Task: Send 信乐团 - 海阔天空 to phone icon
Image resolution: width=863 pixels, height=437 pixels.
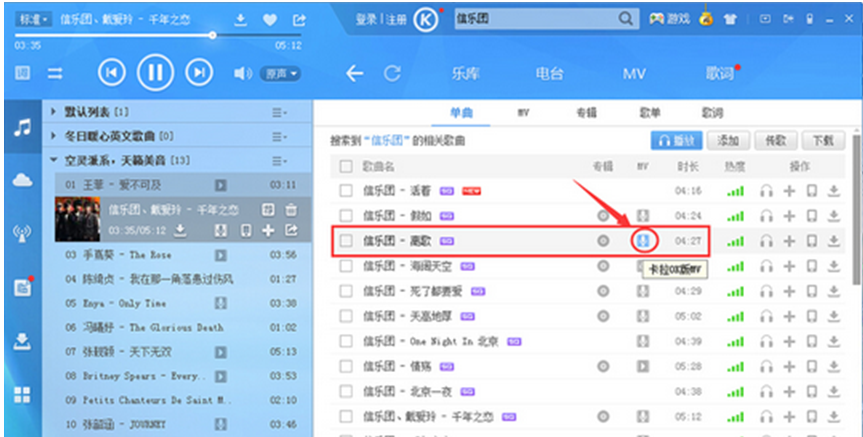Action: (x=811, y=266)
